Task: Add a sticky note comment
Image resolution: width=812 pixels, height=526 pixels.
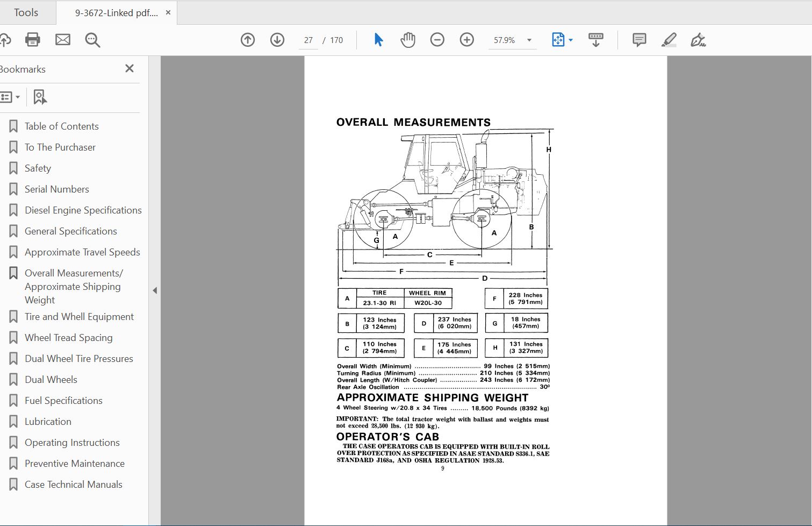Action: point(639,39)
